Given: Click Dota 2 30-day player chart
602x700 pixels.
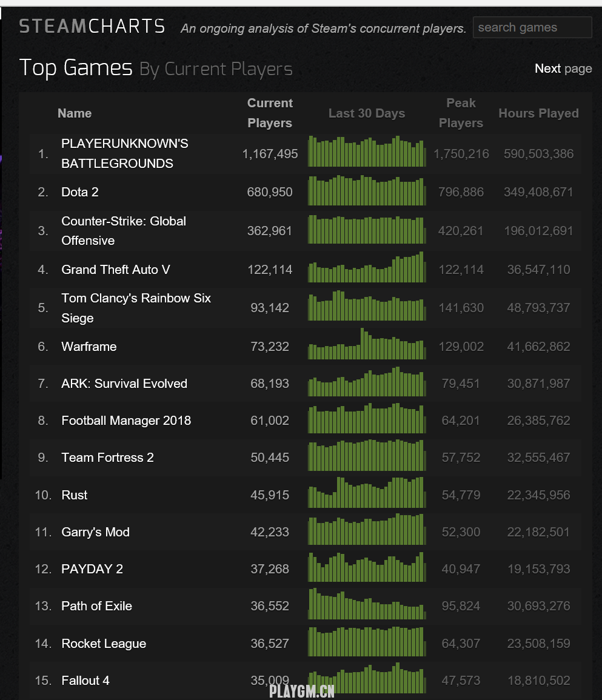Looking at the screenshot, I should point(367,190).
